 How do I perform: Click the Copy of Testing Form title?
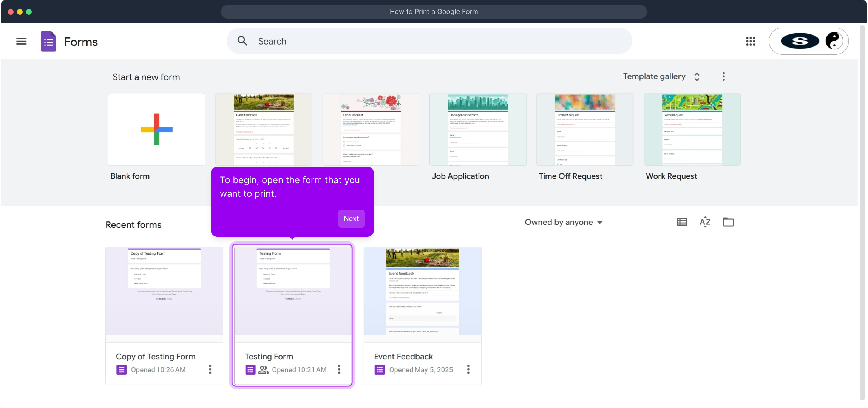pos(156,357)
